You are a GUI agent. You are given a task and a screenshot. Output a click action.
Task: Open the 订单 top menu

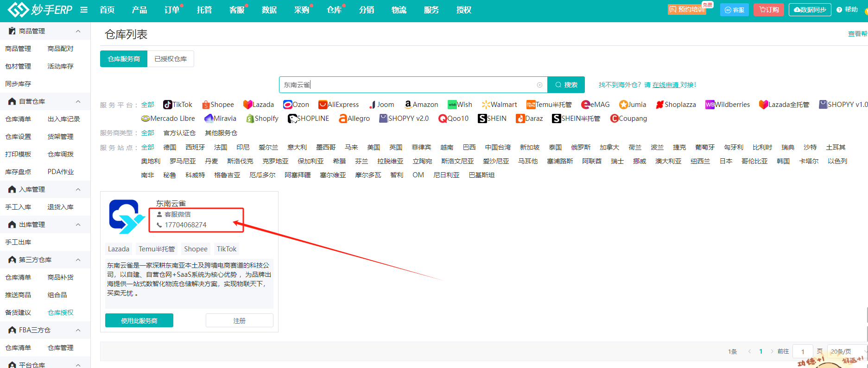click(x=172, y=10)
